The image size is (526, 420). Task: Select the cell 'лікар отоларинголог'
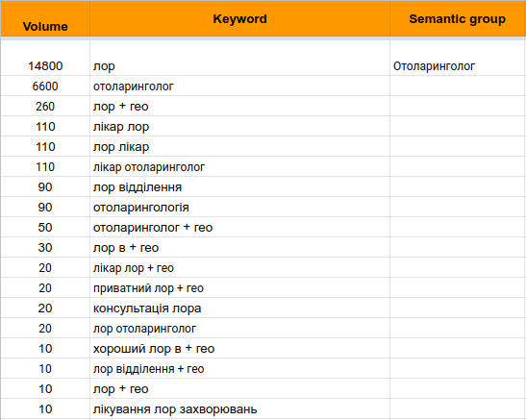click(x=239, y=166)
